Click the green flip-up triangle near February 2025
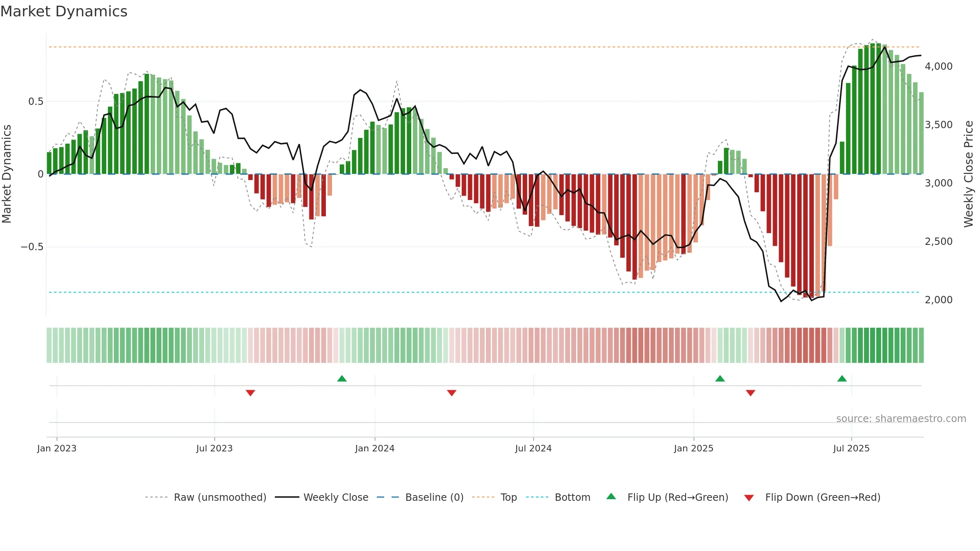Image resolution: width=980 pixels, height=551 pixels. (x=720, y=378)
